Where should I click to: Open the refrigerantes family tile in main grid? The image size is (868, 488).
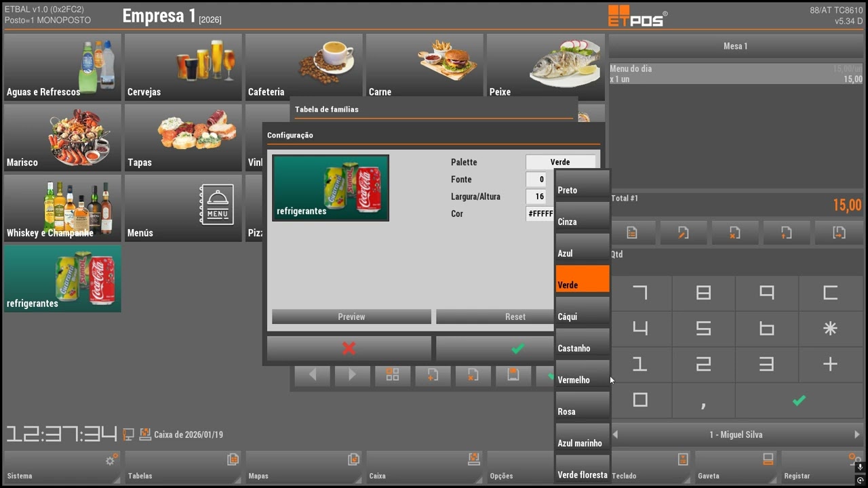coord(62,279)
